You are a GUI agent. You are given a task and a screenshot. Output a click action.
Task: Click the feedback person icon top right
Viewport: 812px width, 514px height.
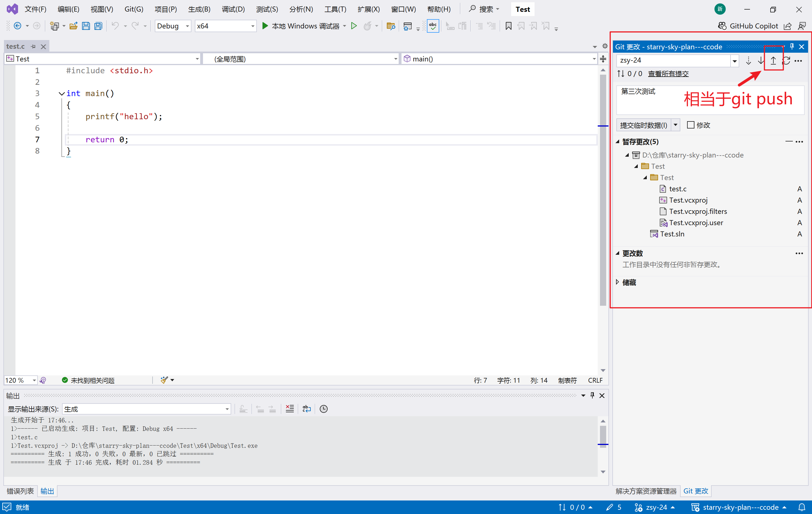click(x=802, y=26)
